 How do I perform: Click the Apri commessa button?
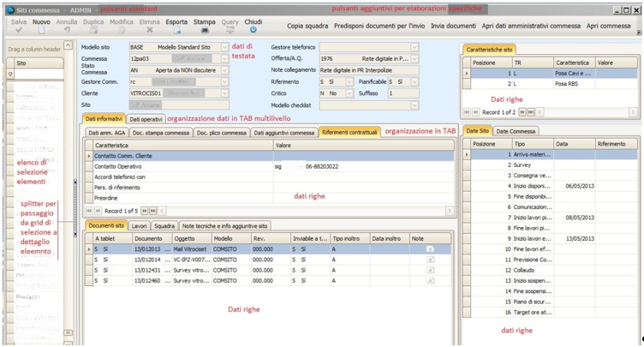pyautogui.click(x=609, y=27)
